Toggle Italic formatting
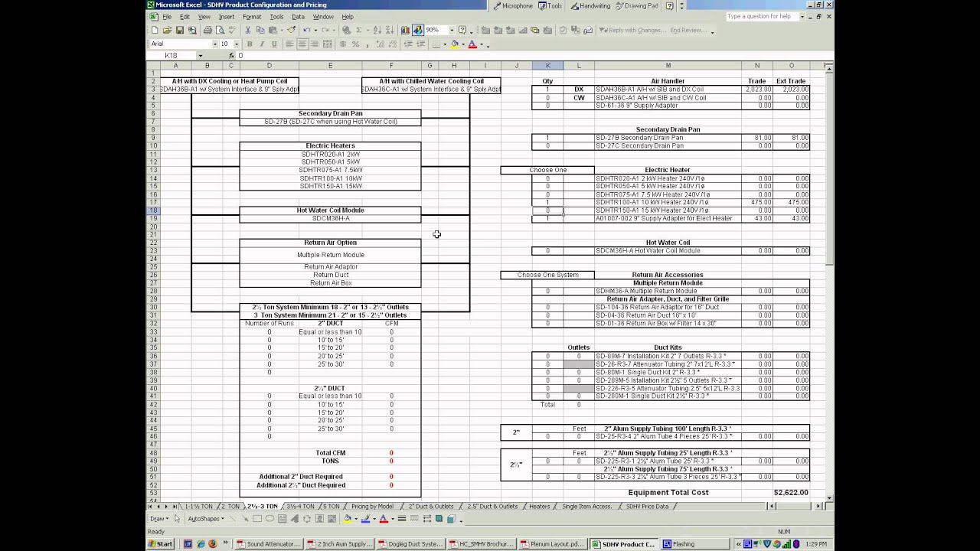 tap(262, 44)
